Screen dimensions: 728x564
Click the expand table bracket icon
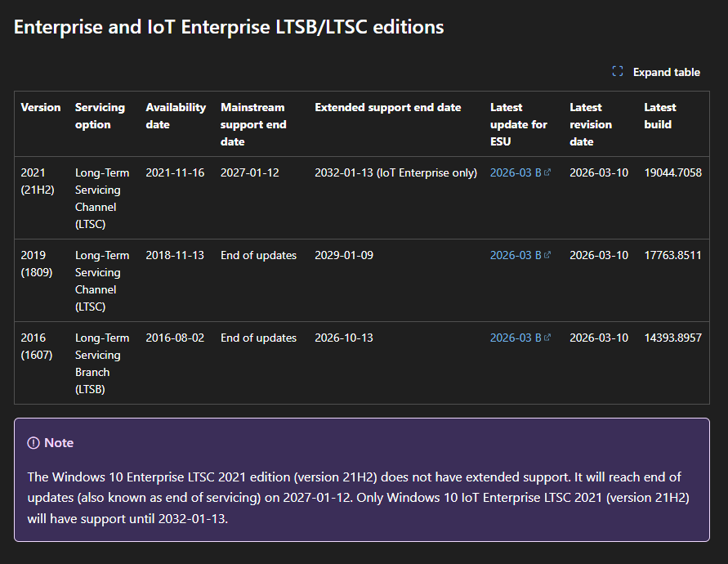618,72
